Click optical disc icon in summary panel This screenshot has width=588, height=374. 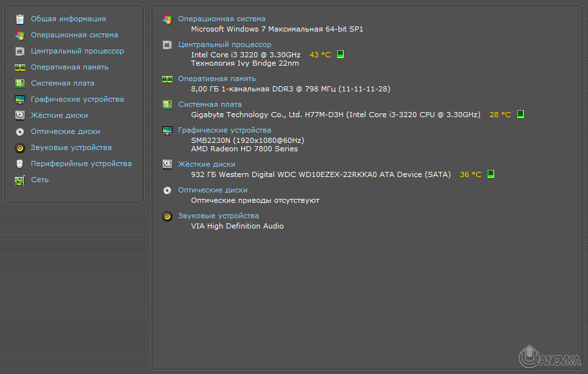pos(167,191)
